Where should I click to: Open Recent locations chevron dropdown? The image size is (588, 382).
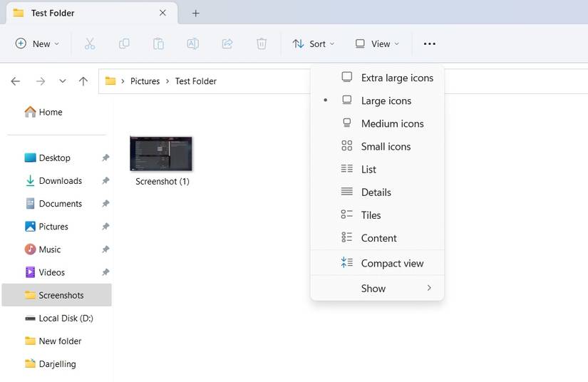[63, 81]
